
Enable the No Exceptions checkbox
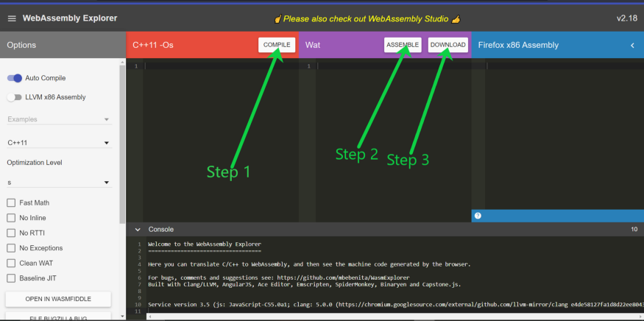[x=11, y=248]
